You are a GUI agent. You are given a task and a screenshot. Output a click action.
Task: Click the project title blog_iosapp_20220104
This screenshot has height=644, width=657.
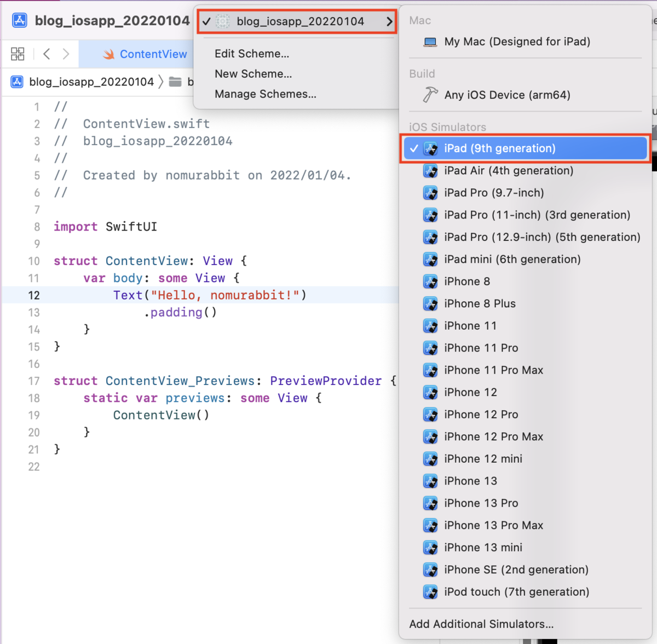pos(112,21)
